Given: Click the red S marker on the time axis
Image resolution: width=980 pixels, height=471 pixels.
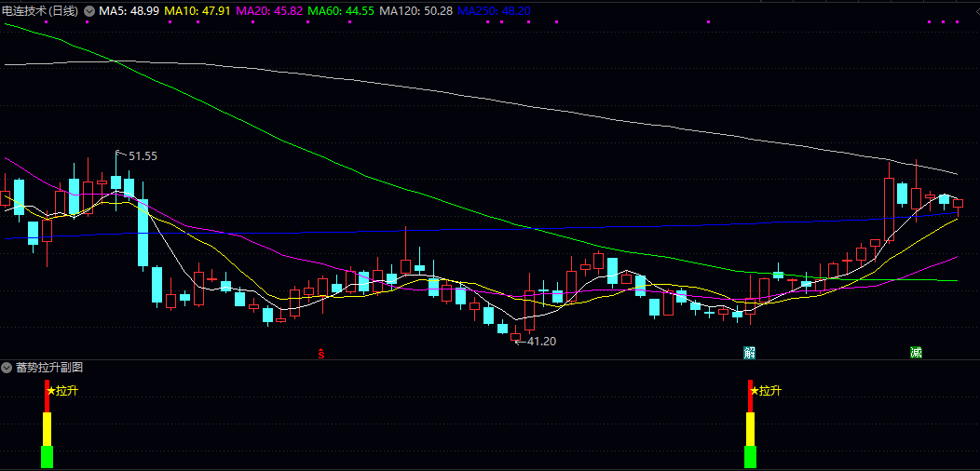Looking at the screenshot, I should point(321,353).
